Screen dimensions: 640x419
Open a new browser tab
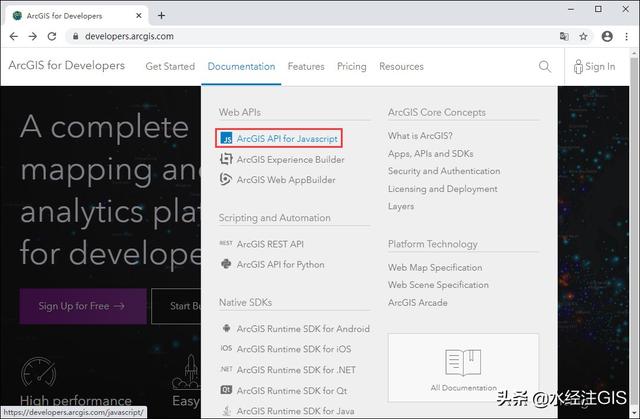pyautogui.click(x=162, y=16)
